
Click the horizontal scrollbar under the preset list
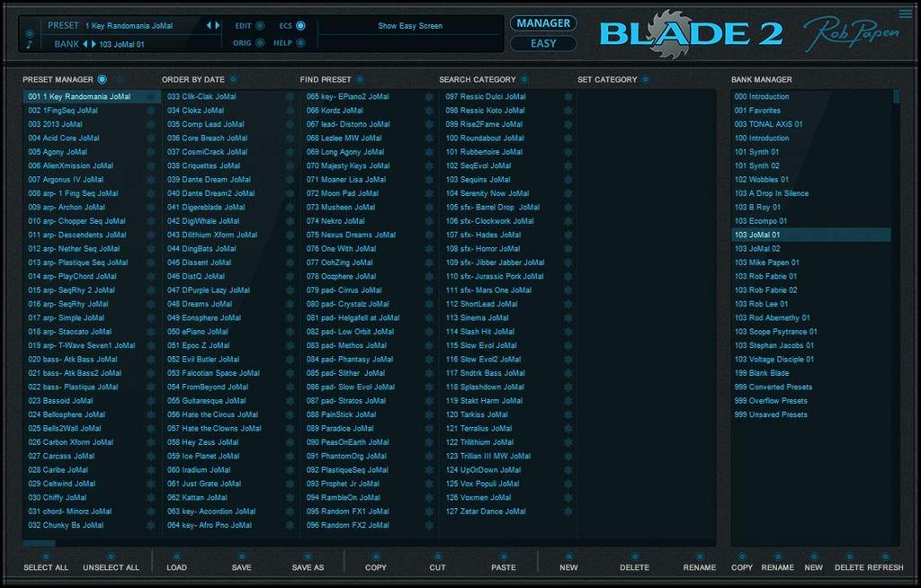40,543
